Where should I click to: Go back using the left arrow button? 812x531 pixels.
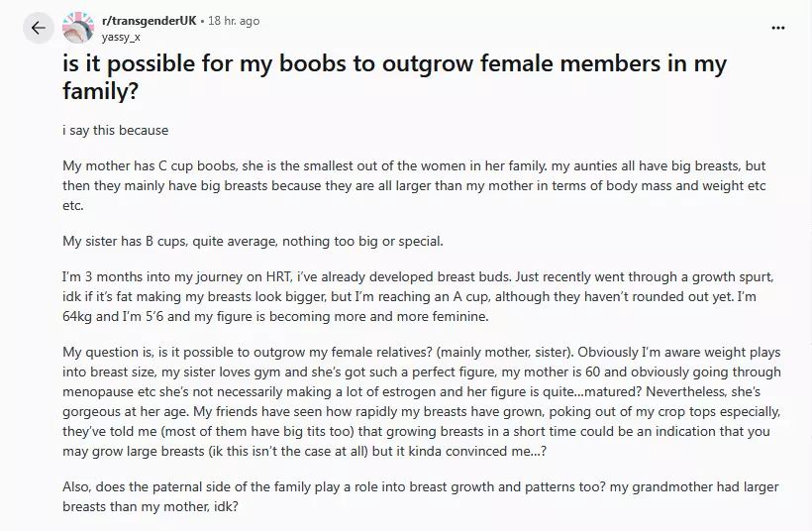click(x=38, y=28)
